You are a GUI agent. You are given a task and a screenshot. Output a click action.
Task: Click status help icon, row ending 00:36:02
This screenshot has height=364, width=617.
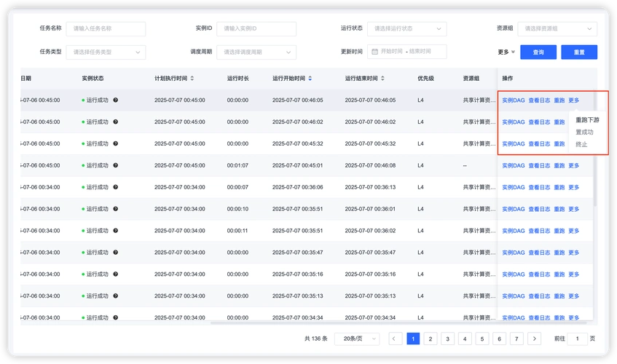point(115,231)
